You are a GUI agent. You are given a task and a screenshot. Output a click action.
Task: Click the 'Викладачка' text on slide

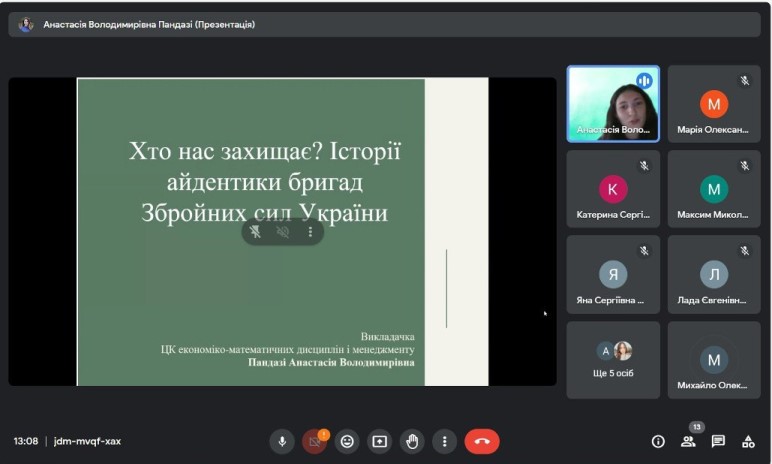coord(387,337)
